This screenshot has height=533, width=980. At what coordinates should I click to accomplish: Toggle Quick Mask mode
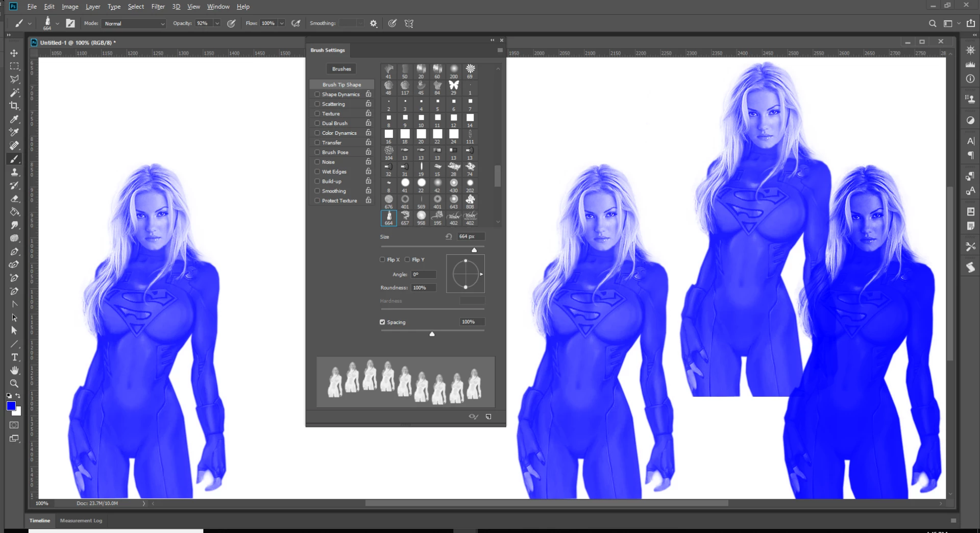click(x=14, y=425)
